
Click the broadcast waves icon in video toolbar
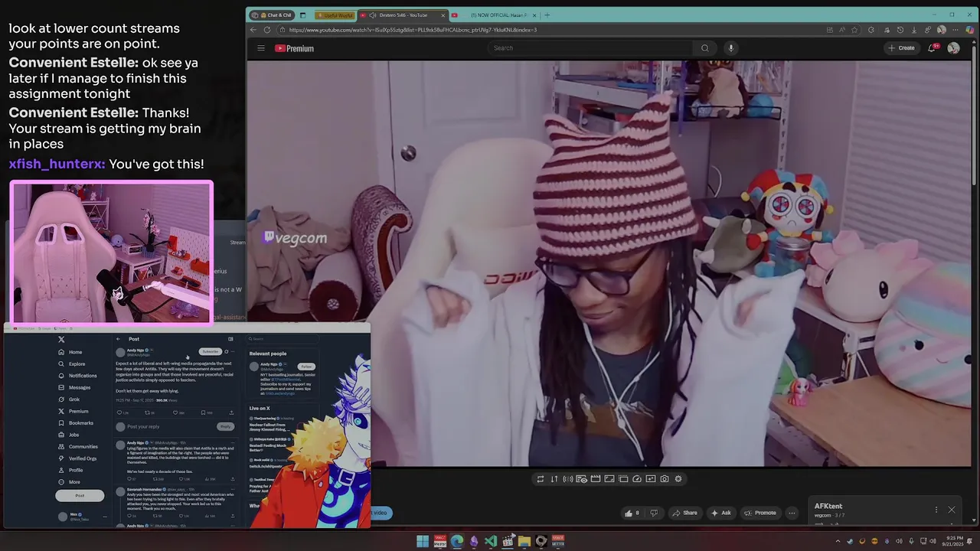click(568, 479)
